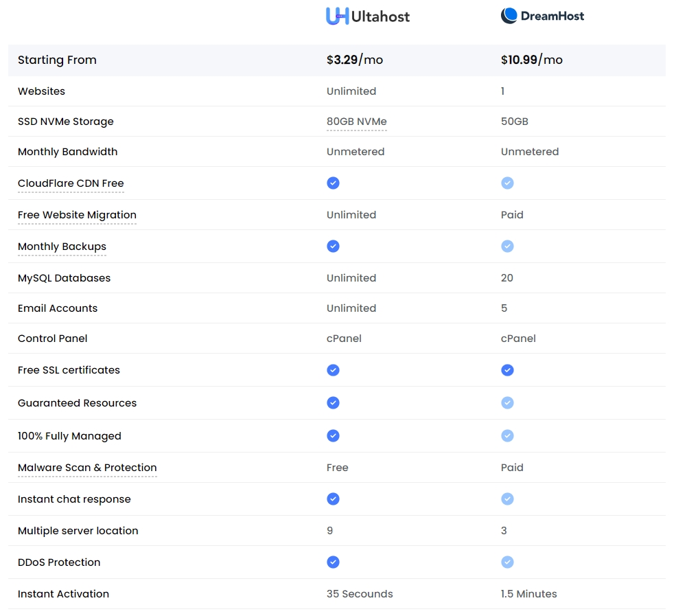Click DreamHost's Monthly Backups checkmark
Image resolution: width=676 pixels, height=616 pixels.
tap(507, 247)
